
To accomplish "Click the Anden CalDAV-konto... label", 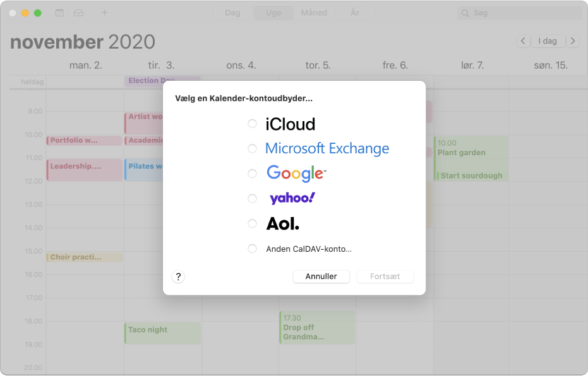I will click(x=309, y=249).
